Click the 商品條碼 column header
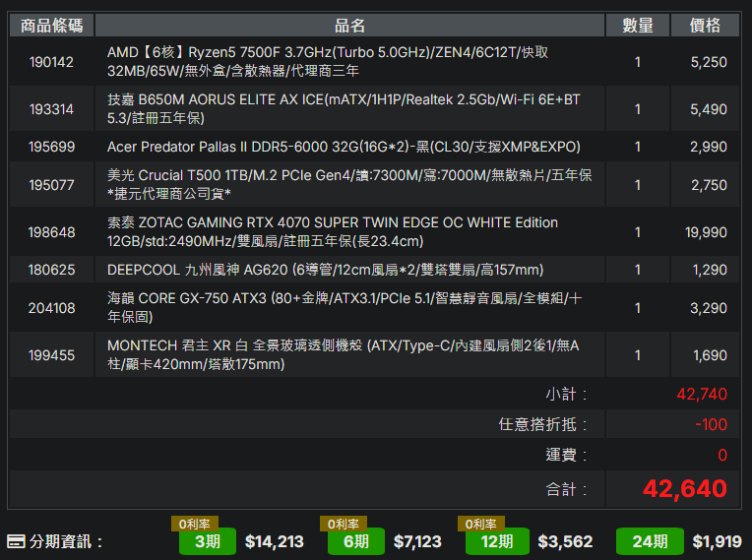 point(52,26)
